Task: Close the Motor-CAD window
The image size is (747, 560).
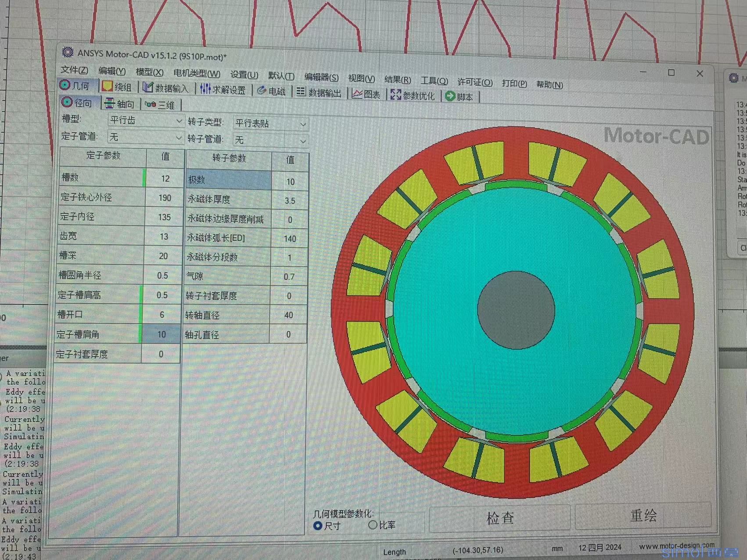Action: coord(700,74)
